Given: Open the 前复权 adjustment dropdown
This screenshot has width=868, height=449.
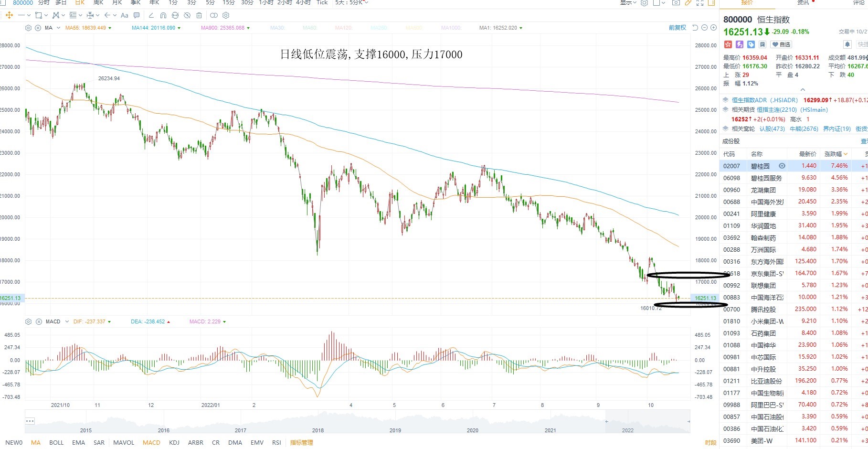Looking at the screenshot, I should click(x=677, y=28).
